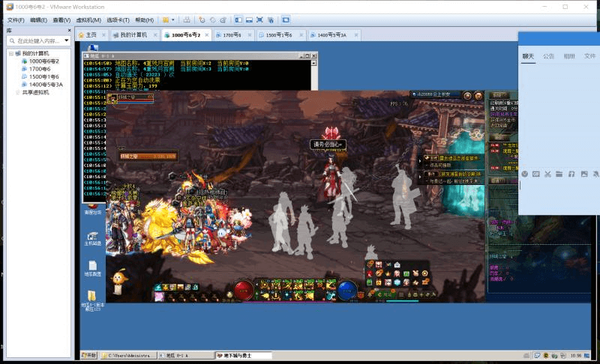Click the red HP orb in game

[243, 291]
